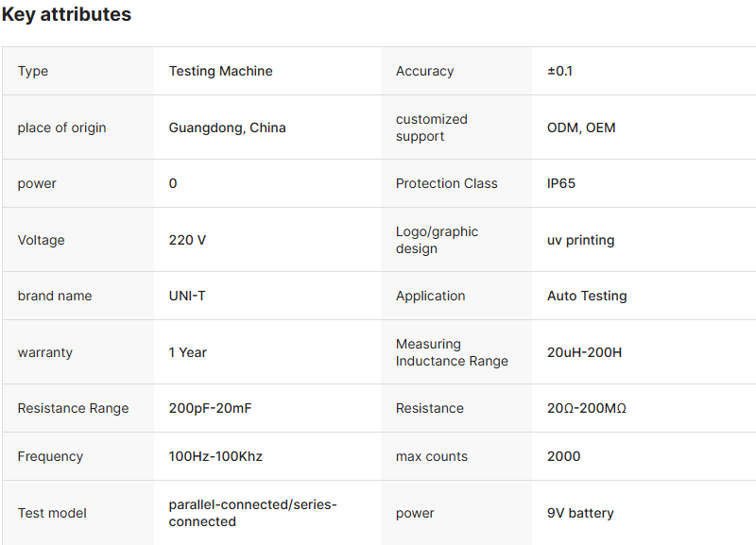Select the 20uH-200H inductance value
The width and height of the screenshot is (756, 545).
[584, 352]
